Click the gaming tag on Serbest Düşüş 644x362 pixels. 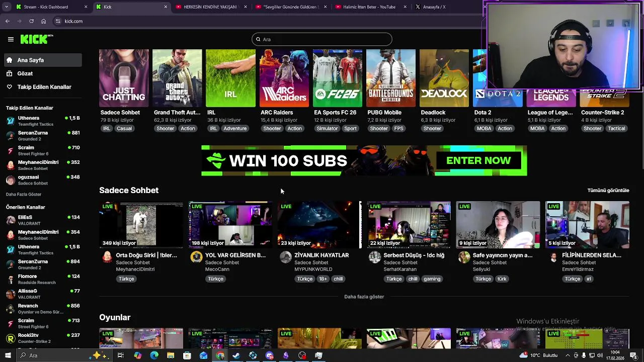coord(432,279)
